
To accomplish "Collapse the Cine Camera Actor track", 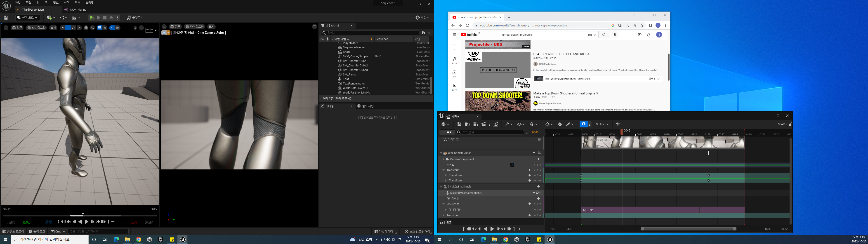I will (441, 153).
